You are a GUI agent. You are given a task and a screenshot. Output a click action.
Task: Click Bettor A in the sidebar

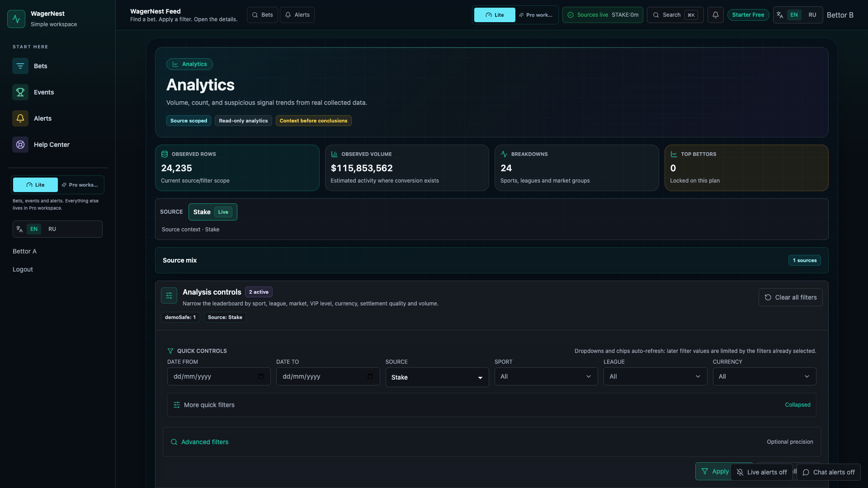(x=24, y=251)
